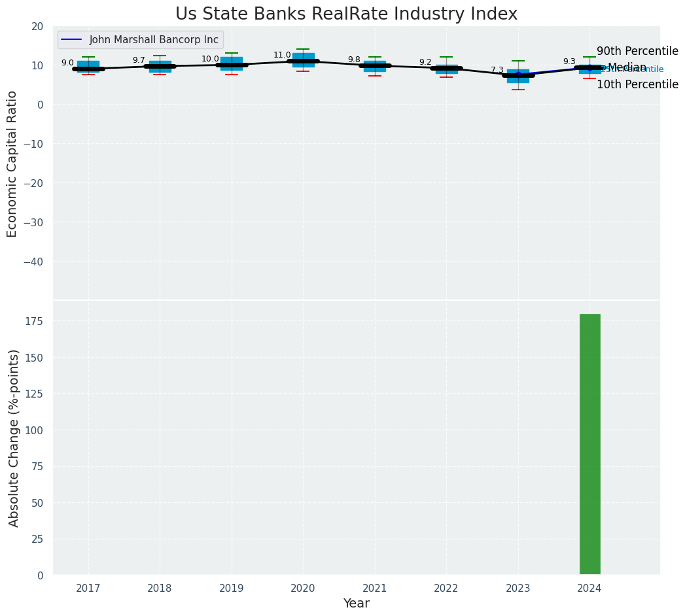Select the 2020 box plot marker
Image resolution: width=685 pixels, height=616 pixels.
(x=303, y=60)
